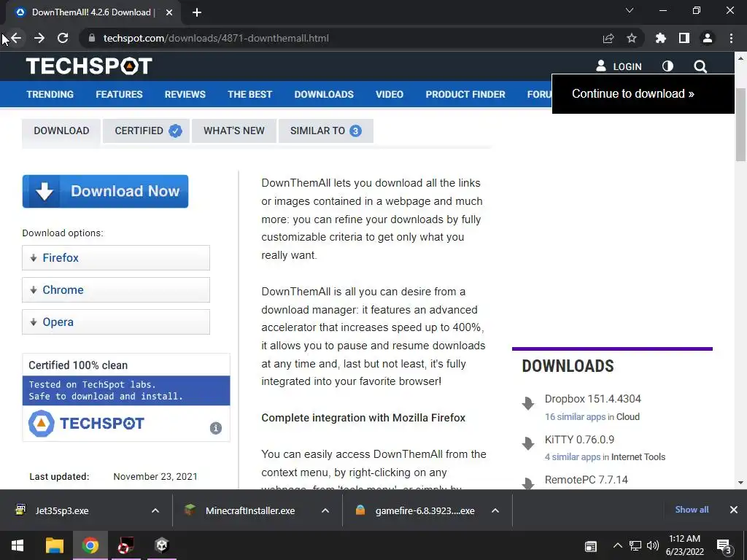
Task: Expand options for MinecraftInstaller.exe download
Action: [325, 510]
